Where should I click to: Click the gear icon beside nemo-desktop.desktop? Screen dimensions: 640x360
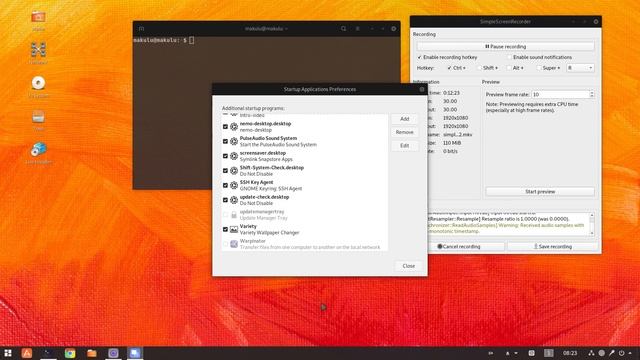point(234,127)
